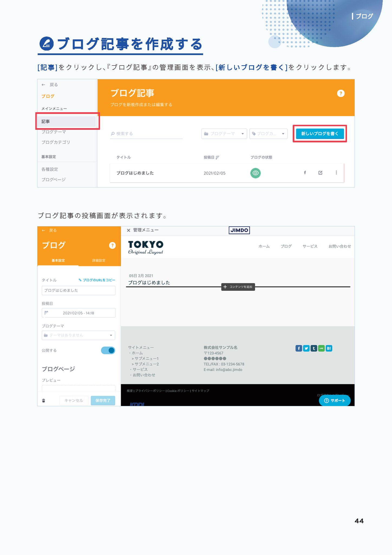The width and height of the screenshot is (392, 555).
Task: Click the キャンセル button
Action: (74, 401)
